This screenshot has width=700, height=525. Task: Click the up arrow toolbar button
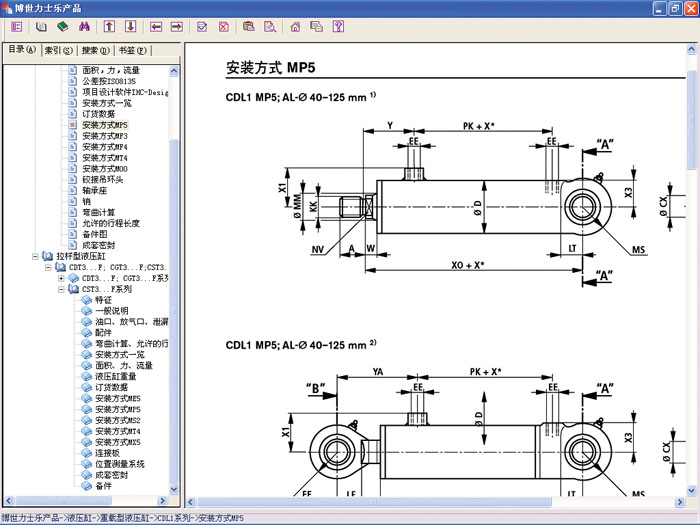pyautogui.click(x=110, y=27)
